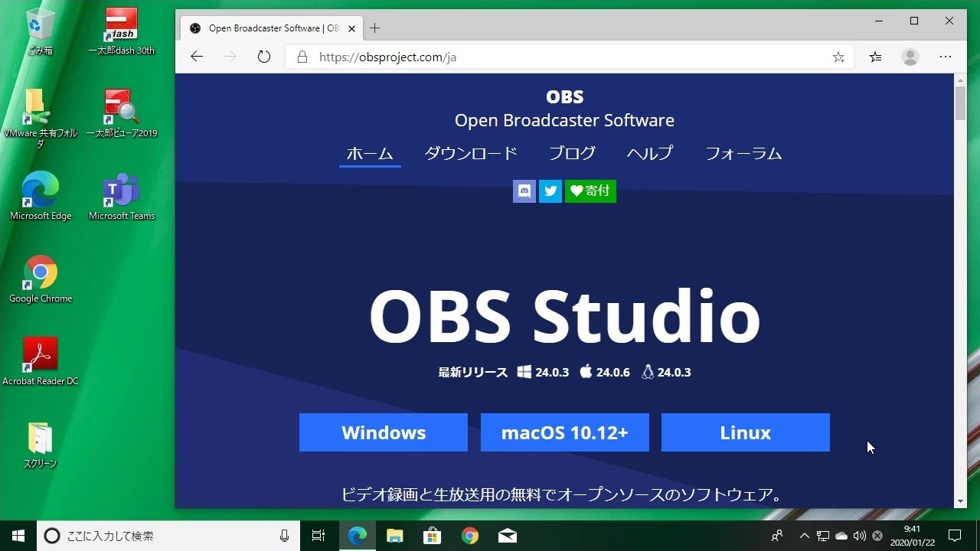The image size is (980, 551).
Task: Click the Edge taskbar icon
Action: tap(357, 536)
